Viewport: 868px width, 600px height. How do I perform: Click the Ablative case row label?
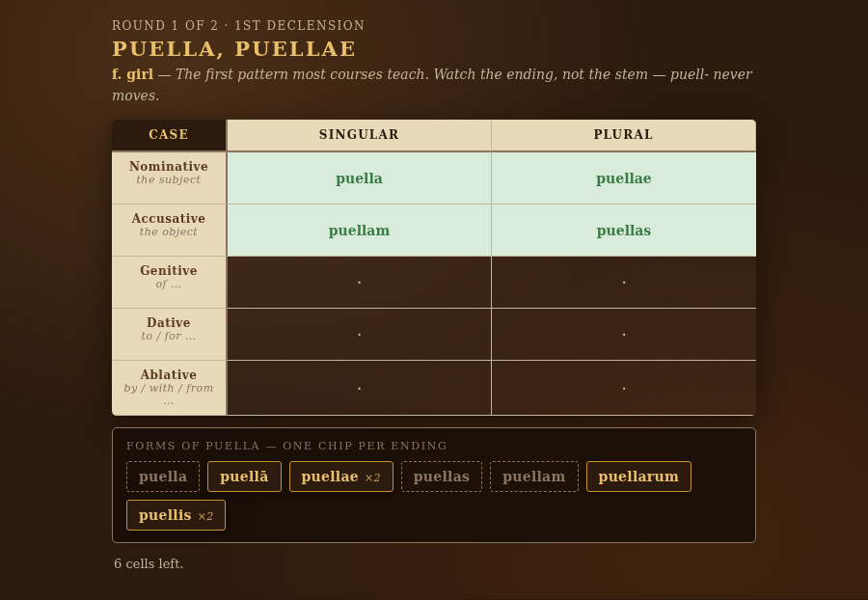(x=169, y=388)
